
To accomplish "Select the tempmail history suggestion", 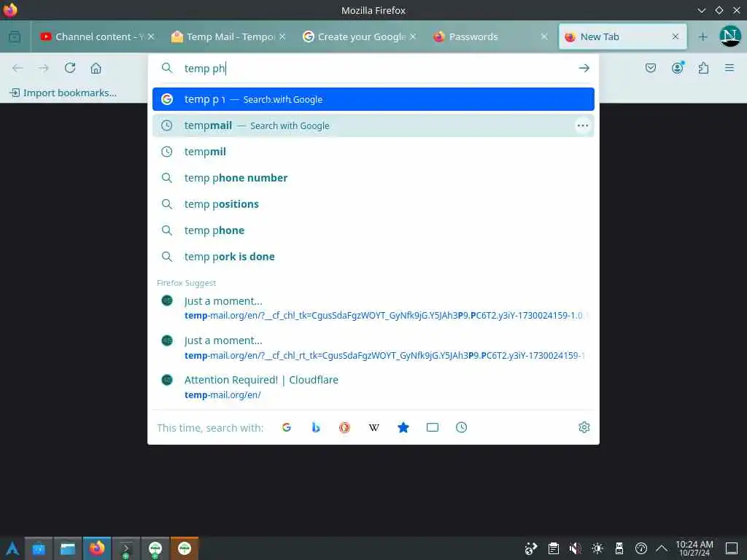I will (x=373, y=125).
